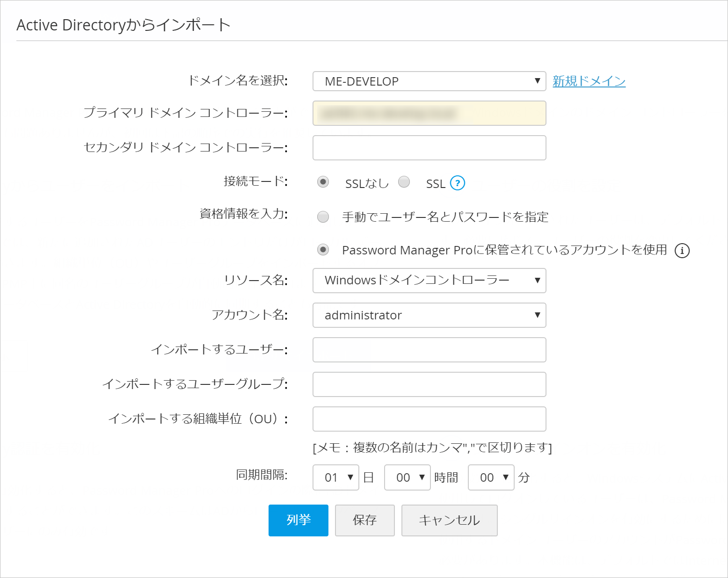Open the ME-DEVELOP domain name dropdown
The width and height of the screenshot is (728, 578).
point(429,81)
